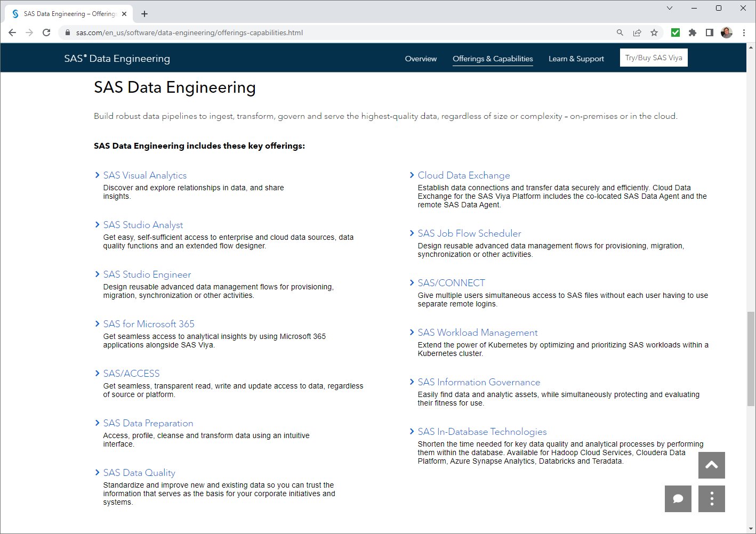Open the SAS Workload Management link
The height and width of the screenshot is (534, 756).
click(478, 333)
